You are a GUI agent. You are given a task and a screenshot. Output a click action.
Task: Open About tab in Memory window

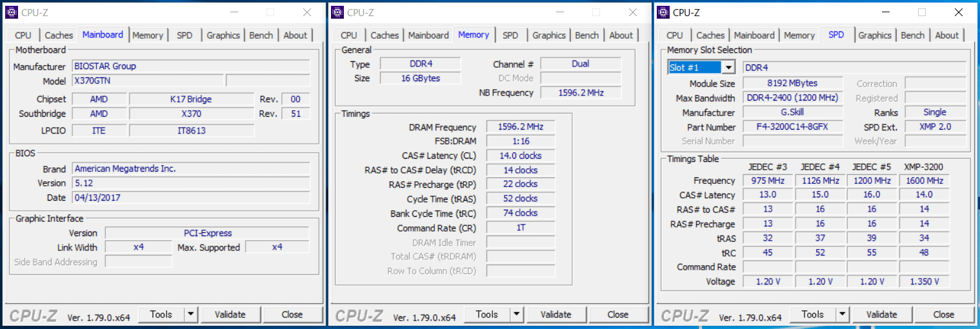621,35
